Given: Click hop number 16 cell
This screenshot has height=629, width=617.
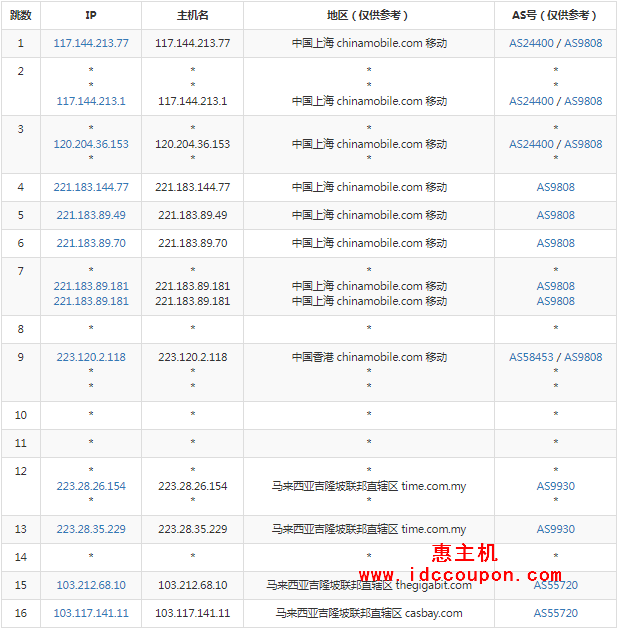Looking at the screenshot, I should pos(21,613).
